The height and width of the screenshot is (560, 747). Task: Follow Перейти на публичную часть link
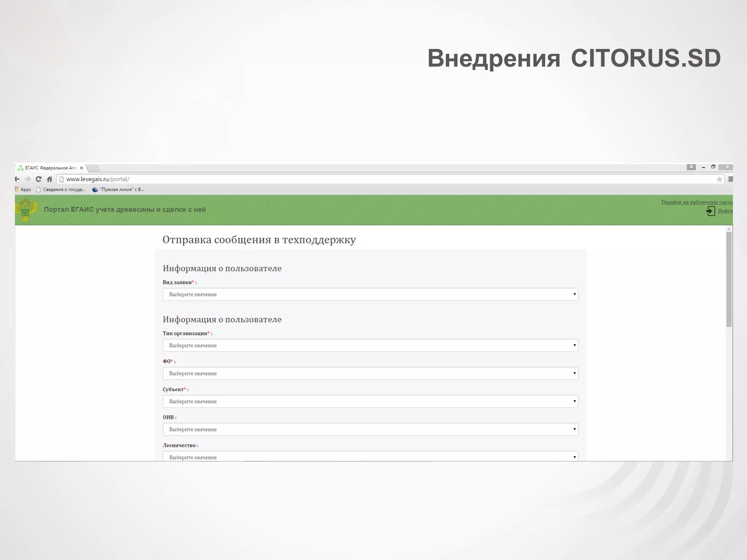pyautogui.click(x=697, y=202)
